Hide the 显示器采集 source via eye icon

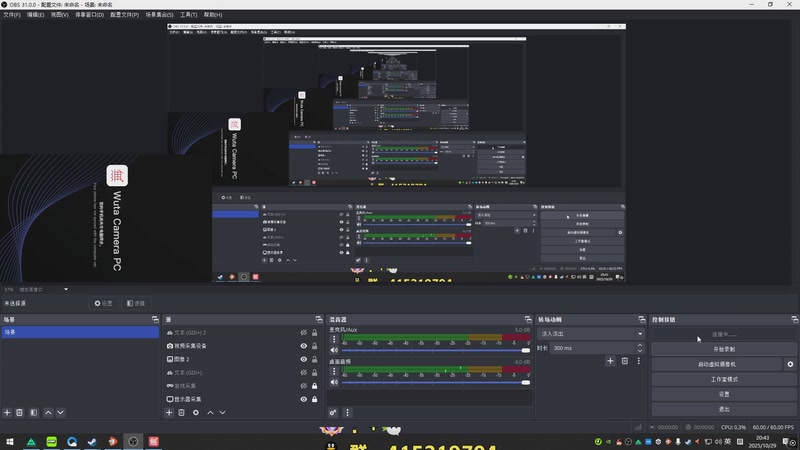click(x=304, y=399)
